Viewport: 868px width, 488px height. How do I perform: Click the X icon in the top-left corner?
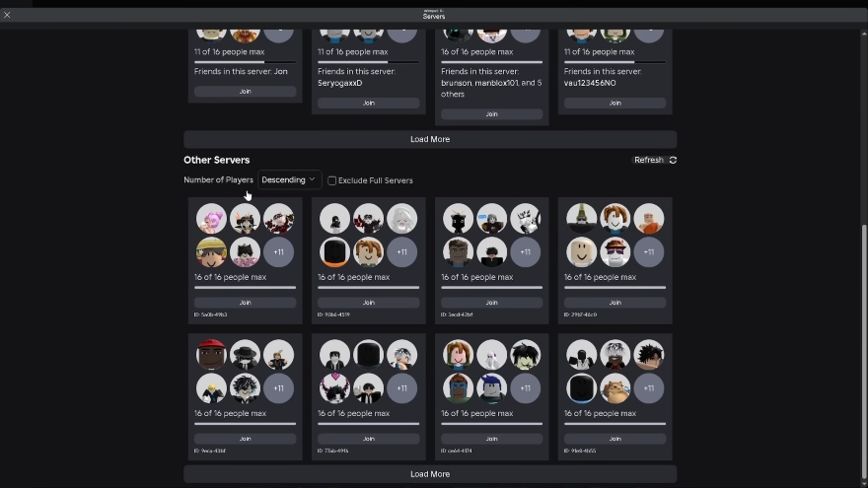(7, 15)
